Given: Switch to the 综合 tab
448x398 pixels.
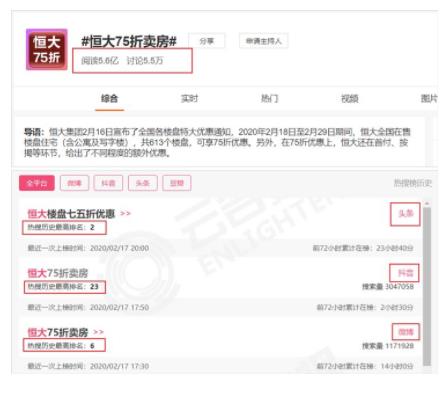Looking at the screenshot, I should pos(109,99).
